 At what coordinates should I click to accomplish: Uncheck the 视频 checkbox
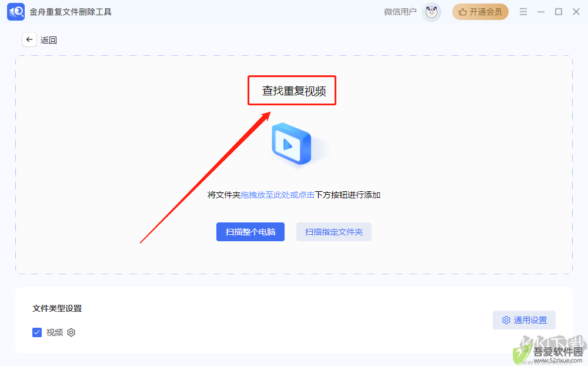click(x=36, y=332)
